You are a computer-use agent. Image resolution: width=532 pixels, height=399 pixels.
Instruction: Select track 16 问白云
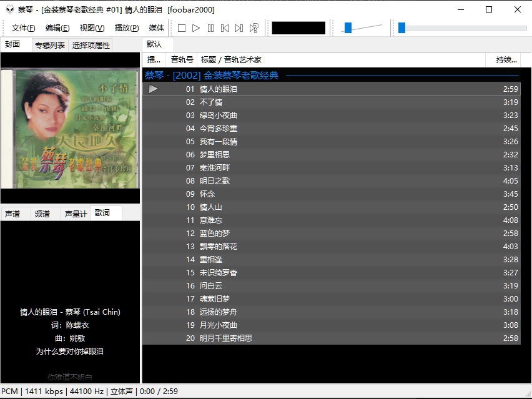point(332,286)
